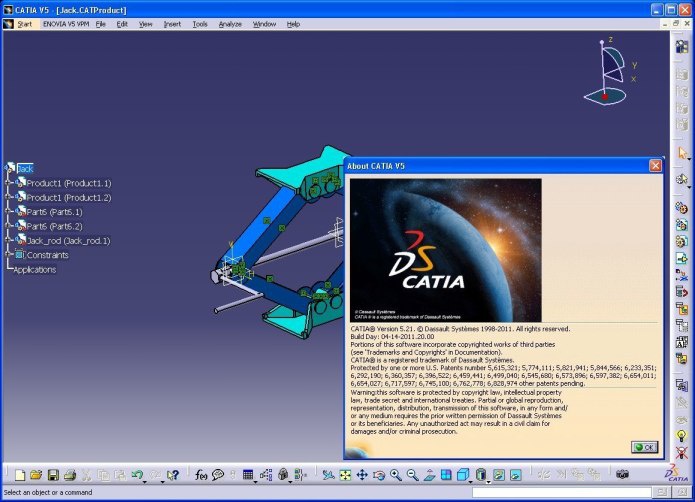Click the Undo arrow icon
The image size is (695, 502).
(x=137, y=475)
